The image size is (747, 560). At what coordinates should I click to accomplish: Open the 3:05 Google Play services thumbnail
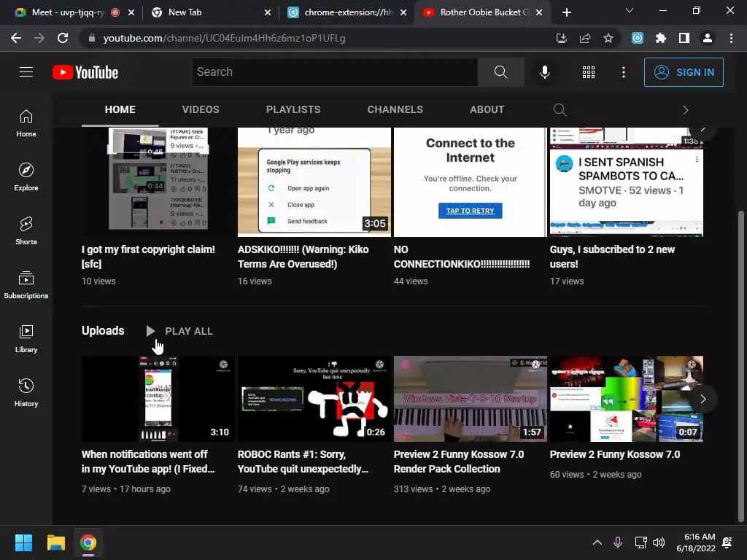pos(314,182)
